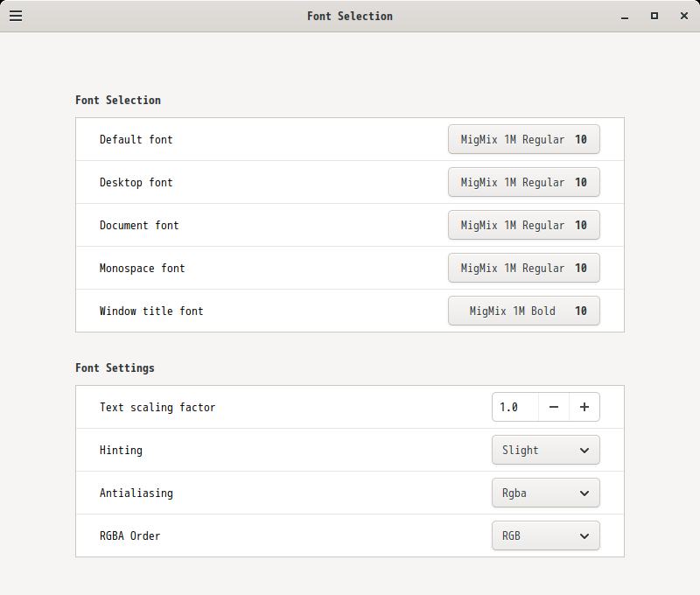The image size is (700, 595).
Task: Pick a new Document font
Action: pyautogui.click(x=523, y=225)
